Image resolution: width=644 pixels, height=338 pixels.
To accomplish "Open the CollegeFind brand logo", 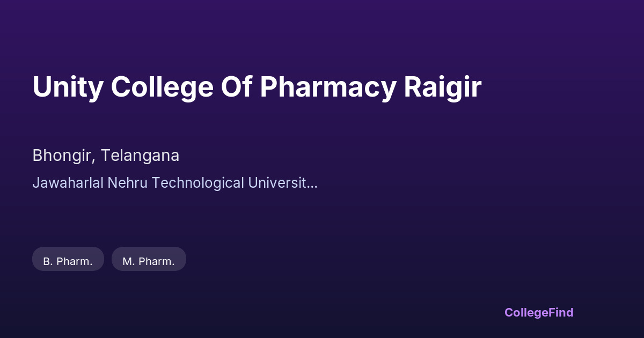I will [539, 312].
